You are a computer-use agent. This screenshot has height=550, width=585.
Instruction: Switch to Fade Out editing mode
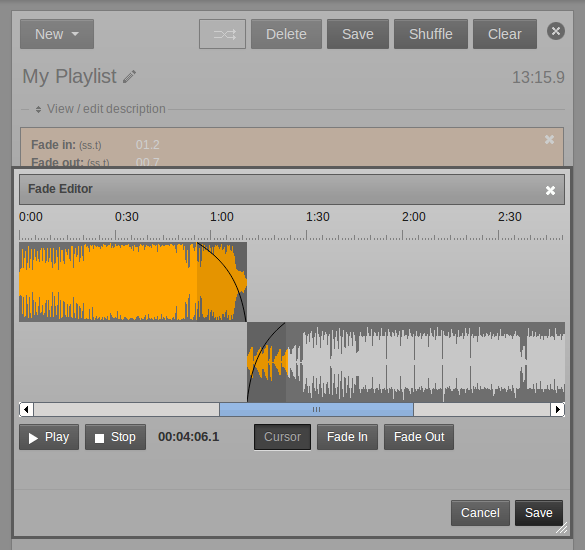pyautogui.click(x=419, y=437)
